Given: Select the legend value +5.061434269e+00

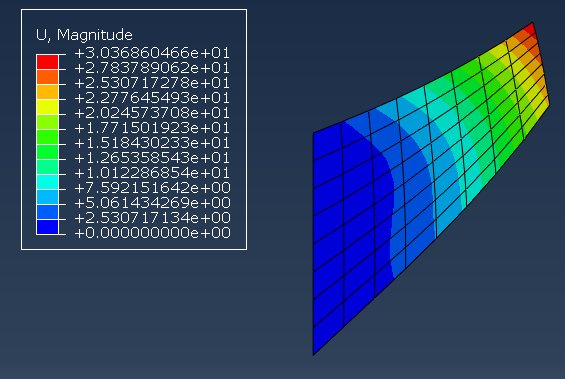Looking at the screenshot, I should click(152, 203).
